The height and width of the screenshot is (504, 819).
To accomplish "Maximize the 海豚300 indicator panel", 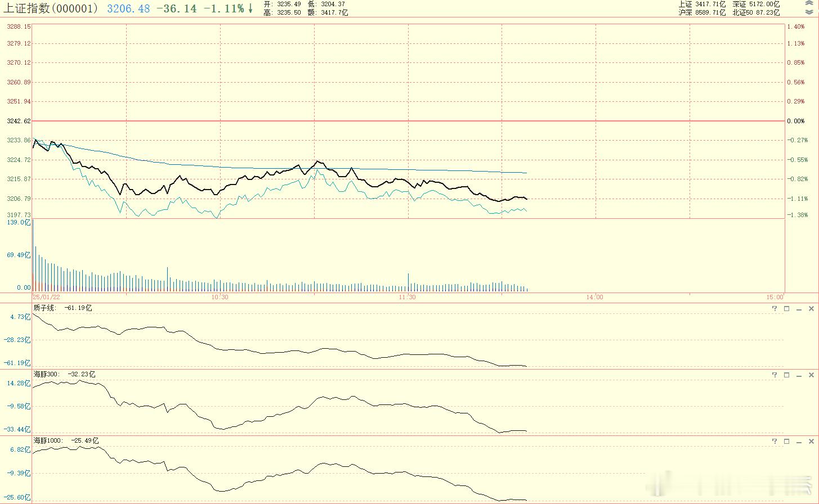I will (x=787, y=375).
